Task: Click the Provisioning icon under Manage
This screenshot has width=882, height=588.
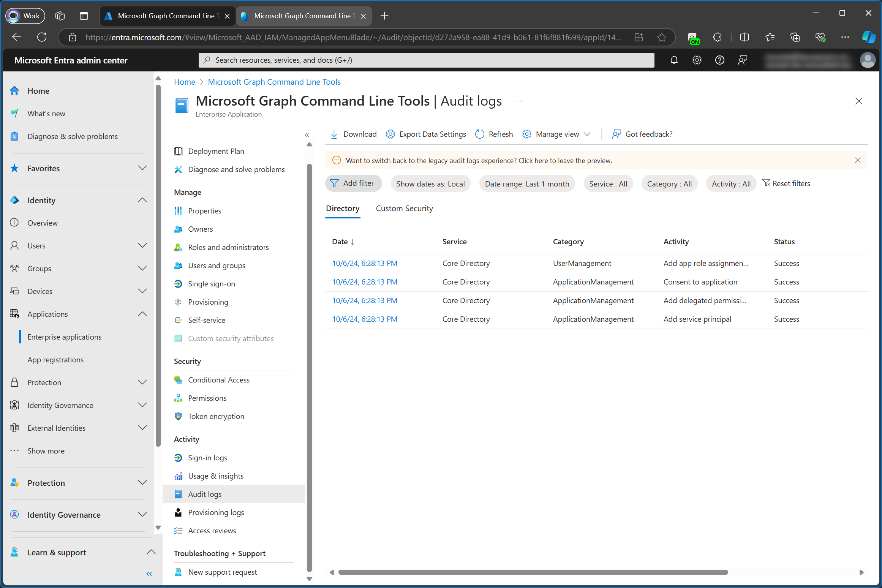Action: coord(178,301)
